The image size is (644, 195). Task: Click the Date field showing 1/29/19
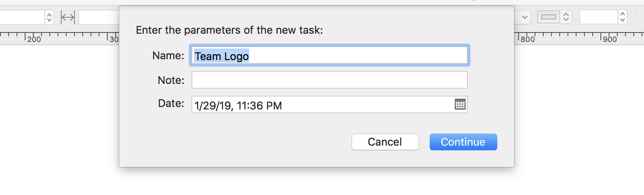click(321, 105)
